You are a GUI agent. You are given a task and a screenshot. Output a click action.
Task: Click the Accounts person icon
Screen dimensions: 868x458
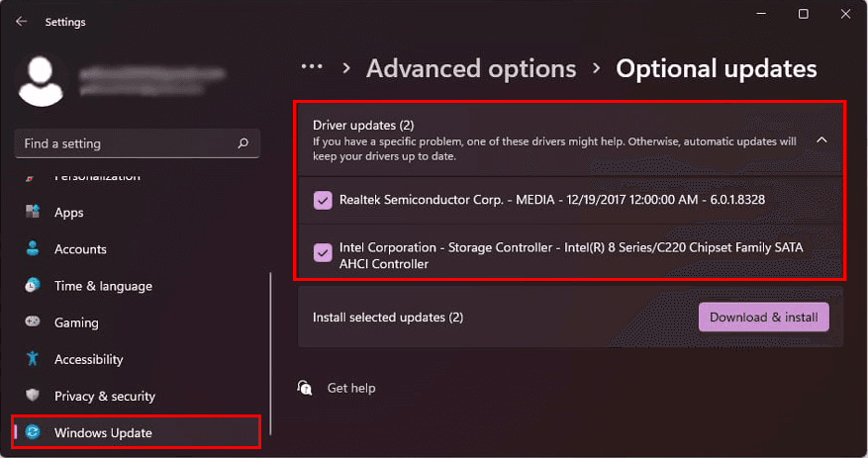(x=33, y=249)
